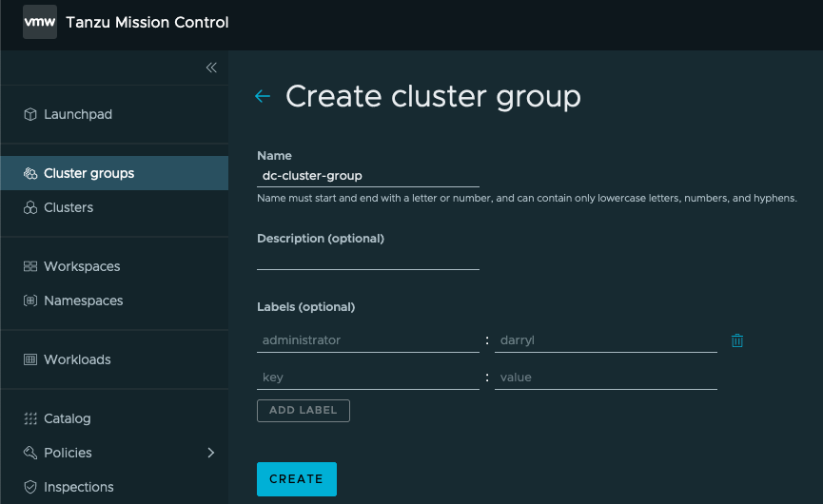Delete the administrator label with trash icon
This screenshot has height=504, width=823.
(737, 340)
